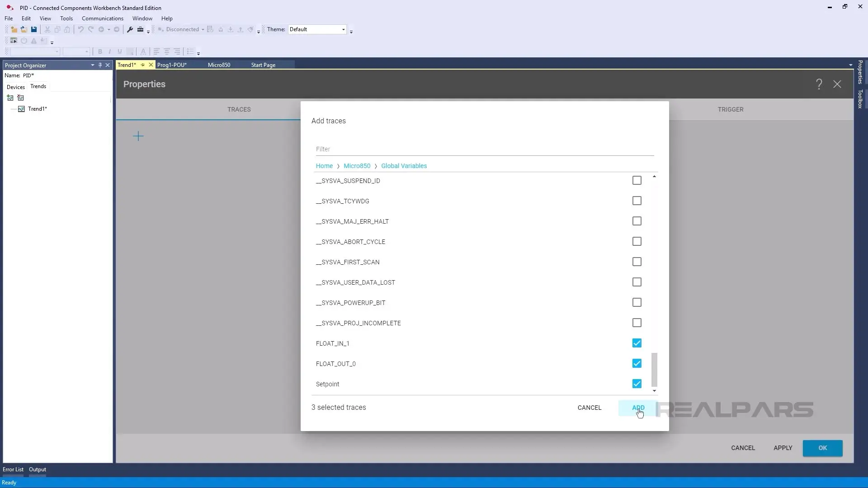Open the Build wrench tool icon
This screenshot has width=868, height=488.
point(130,29)
